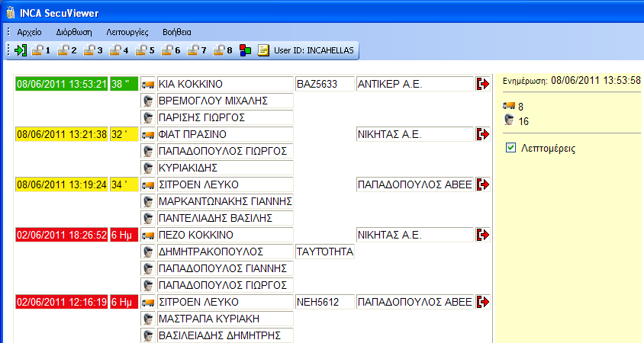Click the User ID: INCAHELLAS label
The image size is (644, 343).
[314, 50]
